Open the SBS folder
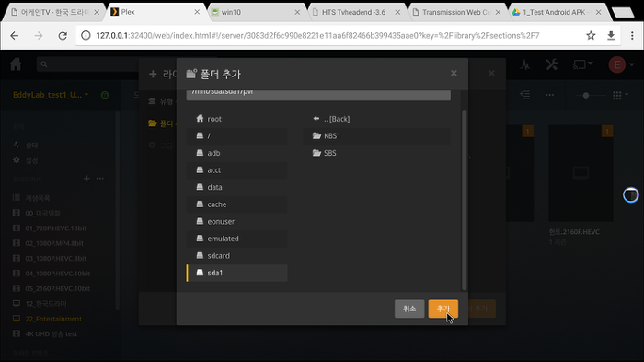 click(x=376, y=153)
